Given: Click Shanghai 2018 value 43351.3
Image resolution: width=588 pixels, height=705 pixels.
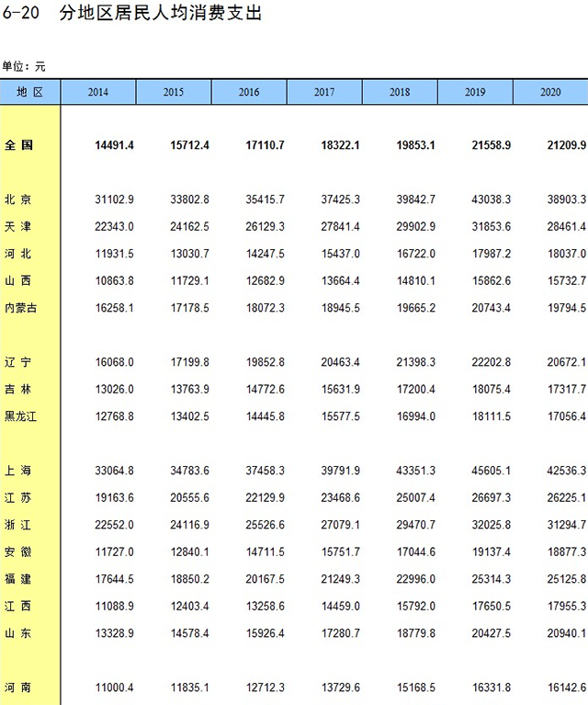Looking at the screenshot, I should click(416, 471).
